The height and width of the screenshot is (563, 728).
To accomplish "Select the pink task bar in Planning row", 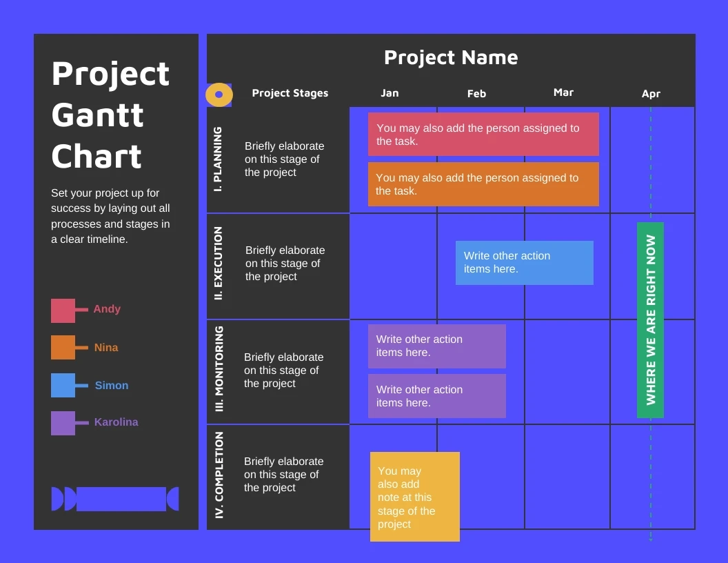I will point(484,135).
